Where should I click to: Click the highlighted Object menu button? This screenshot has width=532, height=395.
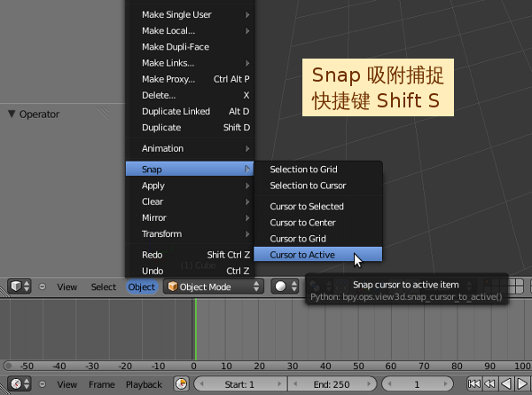(142, 287)
